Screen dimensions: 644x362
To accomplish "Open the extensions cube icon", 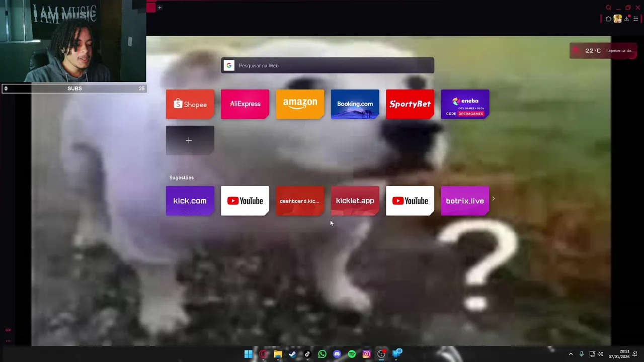I will click(x=608, y=19).
